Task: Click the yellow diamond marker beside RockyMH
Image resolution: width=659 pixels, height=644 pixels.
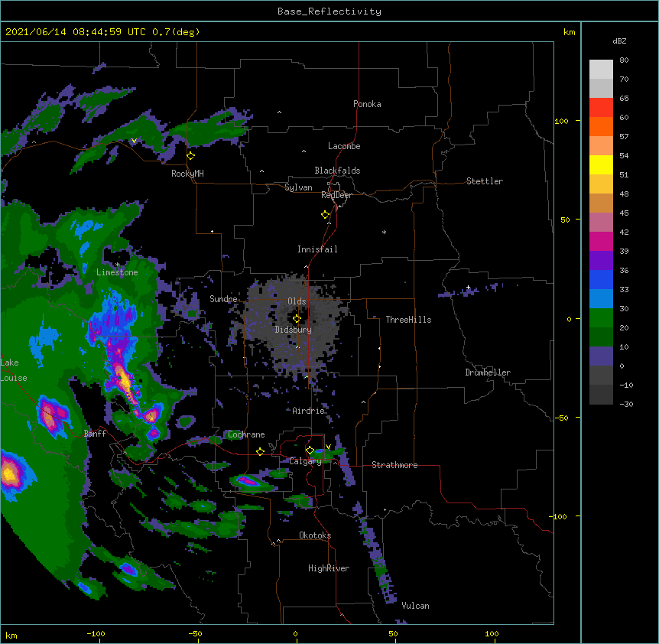Action: coord(191,156)
